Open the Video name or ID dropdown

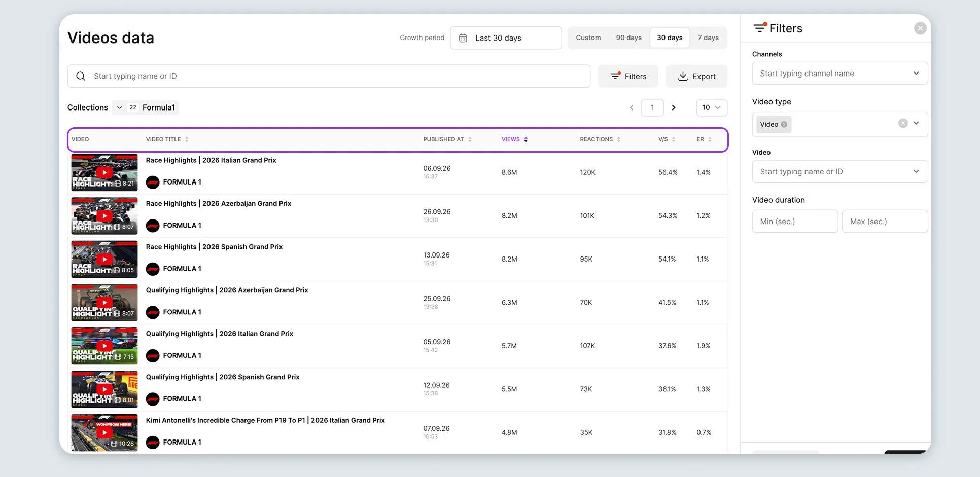click(840, 172)
